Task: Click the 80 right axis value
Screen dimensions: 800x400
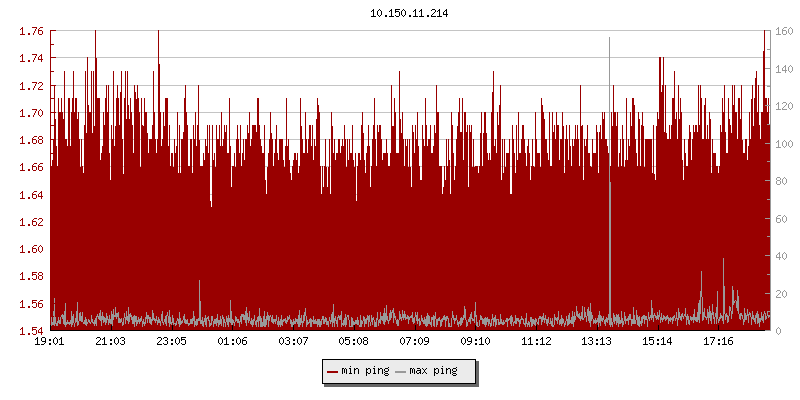Action: click(779, 181)
